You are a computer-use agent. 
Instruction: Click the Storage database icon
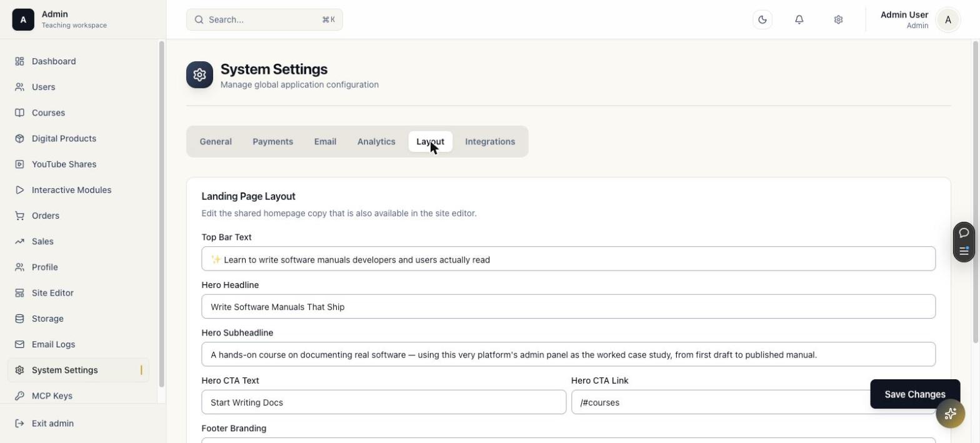tap(19, 319)
